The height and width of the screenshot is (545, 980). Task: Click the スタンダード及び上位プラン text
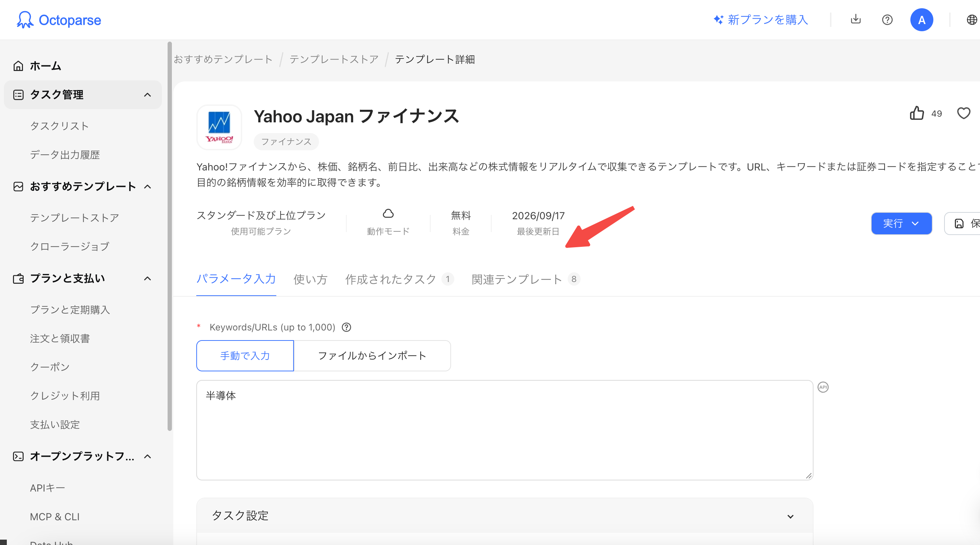click(261, 216)
